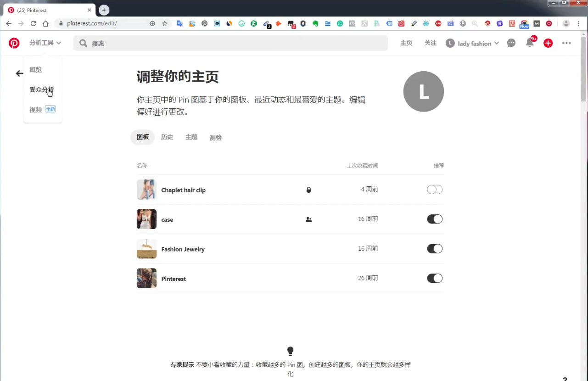Disable recommendations for the case board
This screenshot has height=381, width=588.
435,219
